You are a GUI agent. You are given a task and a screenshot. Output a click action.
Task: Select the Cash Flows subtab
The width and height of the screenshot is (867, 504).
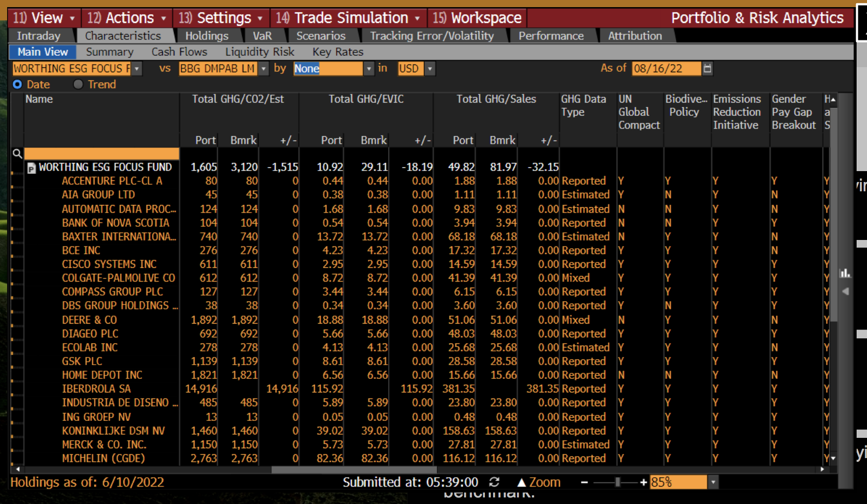coord(179,52)
